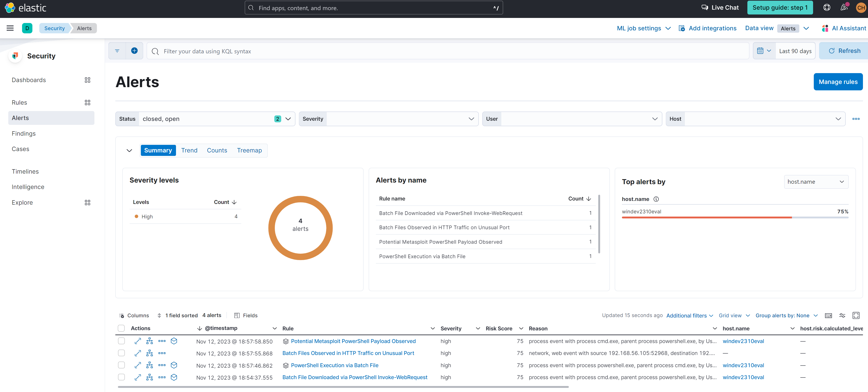Image resolution: width=868 pixels, height=392 pixels.
Task: Go to Findings in the sidebar
Action: point(24,134)
